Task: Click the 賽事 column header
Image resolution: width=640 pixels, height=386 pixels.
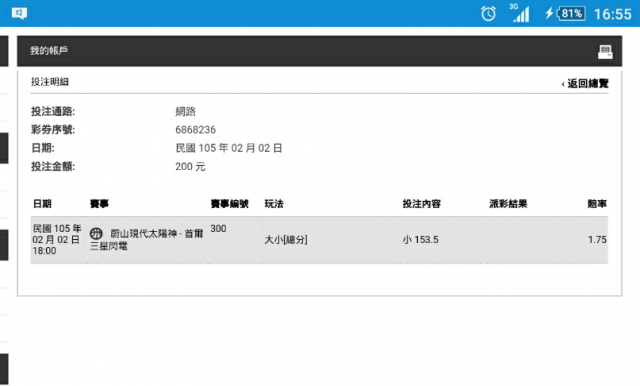Action: (99, 204)
